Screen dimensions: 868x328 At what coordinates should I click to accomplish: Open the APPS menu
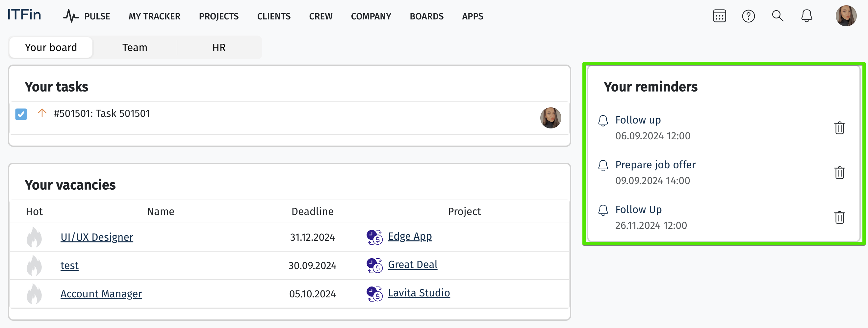click(472, 16)
